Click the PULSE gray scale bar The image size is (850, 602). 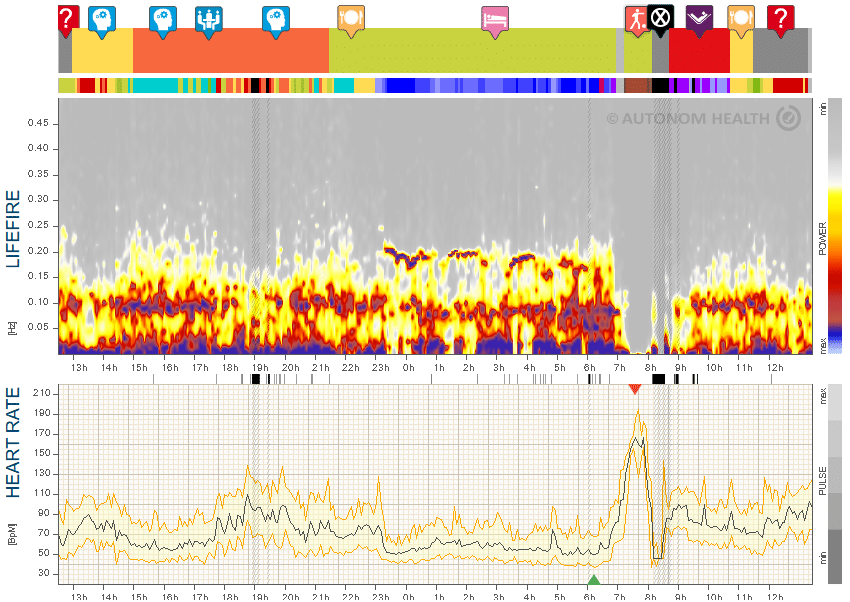835,484
